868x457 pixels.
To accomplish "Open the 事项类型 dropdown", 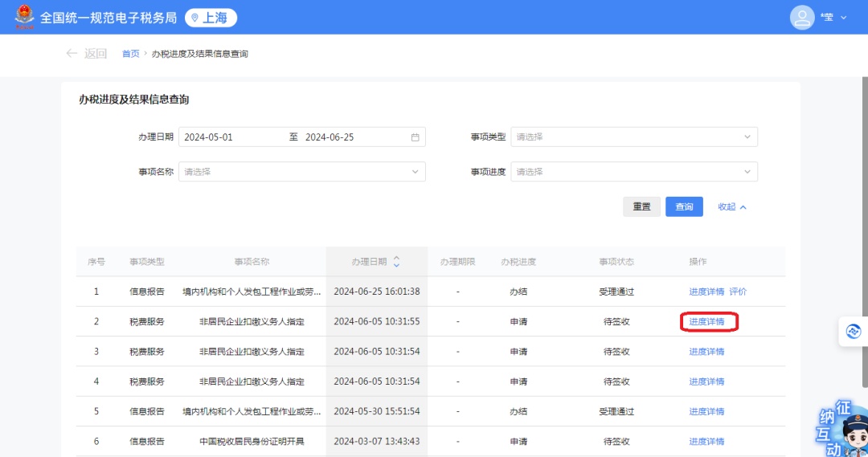I will tap(635, 137).
